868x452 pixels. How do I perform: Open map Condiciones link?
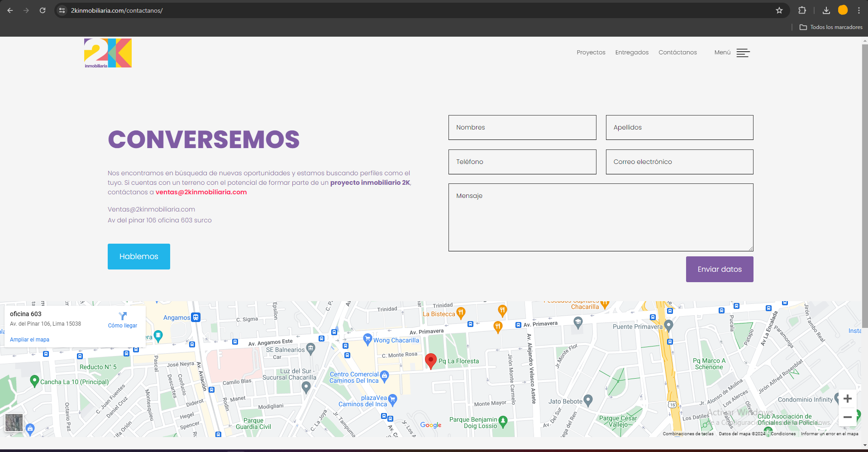coord(783,434)
